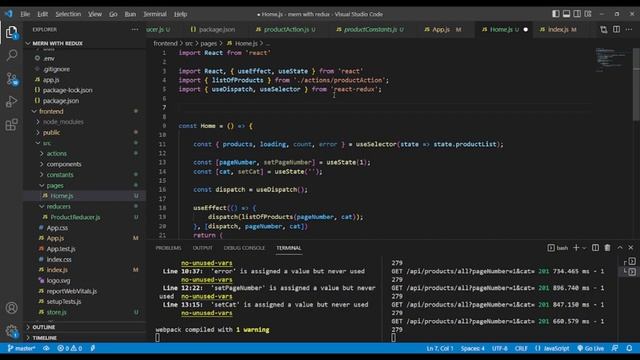The image size is (640, 360).
Task: Open editor more actions ellipsis
Action: click(x=629, y=29)
